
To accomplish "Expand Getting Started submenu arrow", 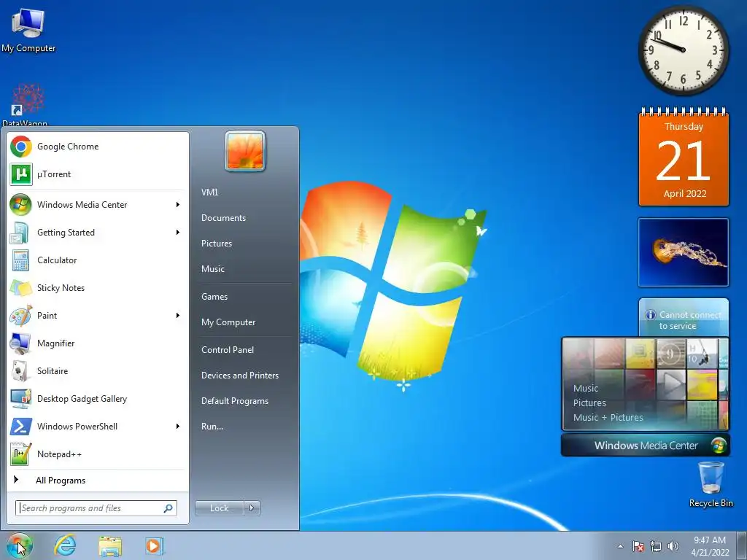I will tap(178, 233).
